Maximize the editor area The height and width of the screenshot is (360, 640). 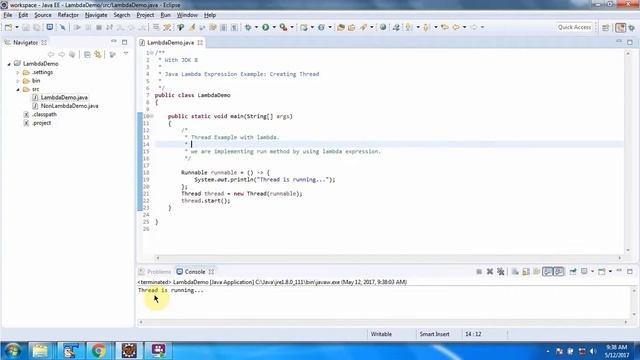pos(630,42)
